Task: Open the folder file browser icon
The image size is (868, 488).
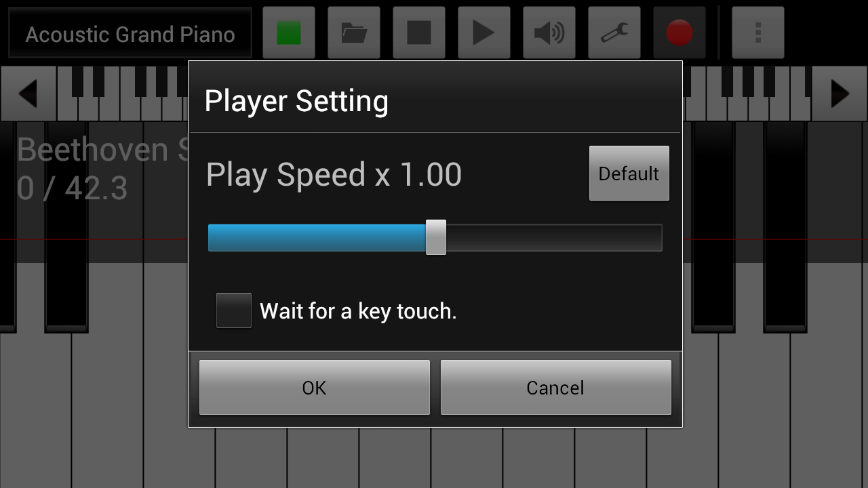Action: [x=354, y=33]
